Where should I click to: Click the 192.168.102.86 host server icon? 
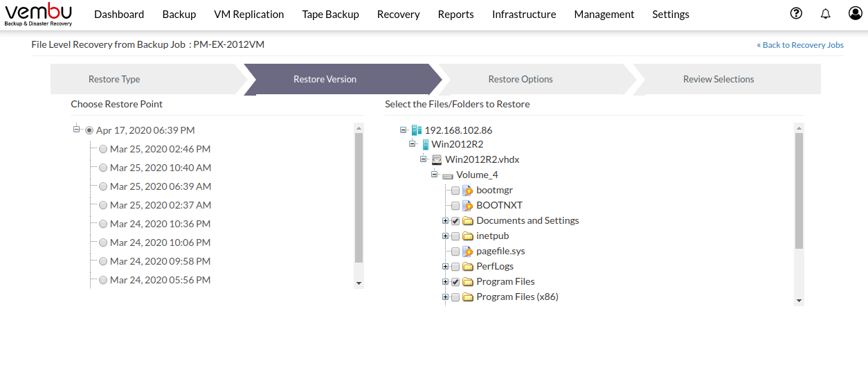[x=416, y=130]
